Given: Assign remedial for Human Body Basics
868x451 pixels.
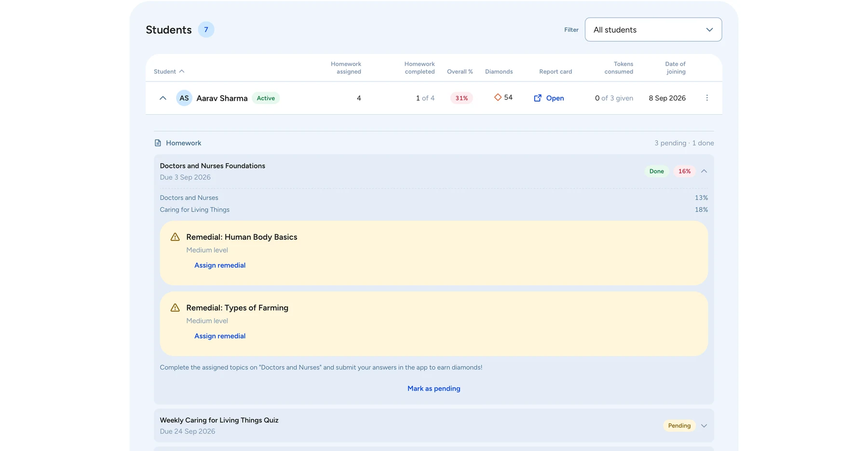Looking at the screenshot, I should pyautogui.click(x=220, y=265).
